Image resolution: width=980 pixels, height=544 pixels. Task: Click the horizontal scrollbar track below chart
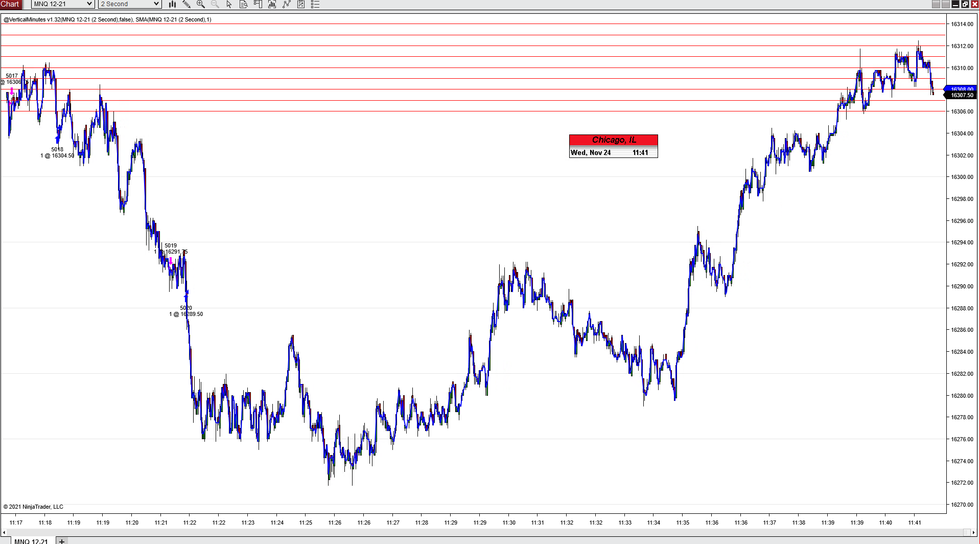click(485, 532)
